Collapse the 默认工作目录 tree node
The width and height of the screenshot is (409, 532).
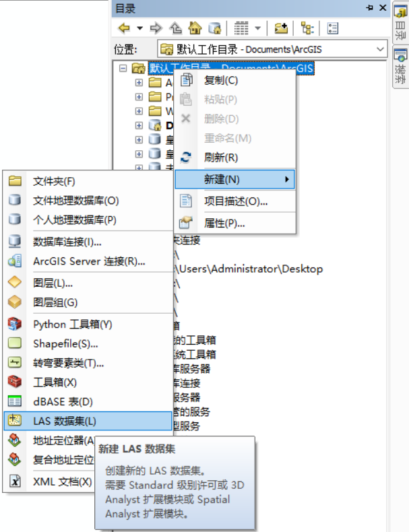123,68
